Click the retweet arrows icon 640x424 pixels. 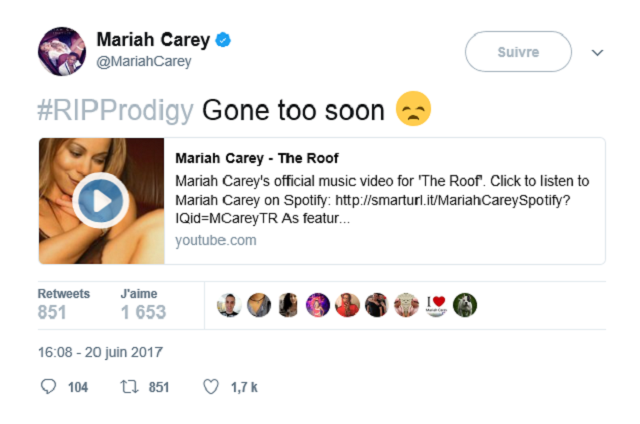(x=129, y=386)
